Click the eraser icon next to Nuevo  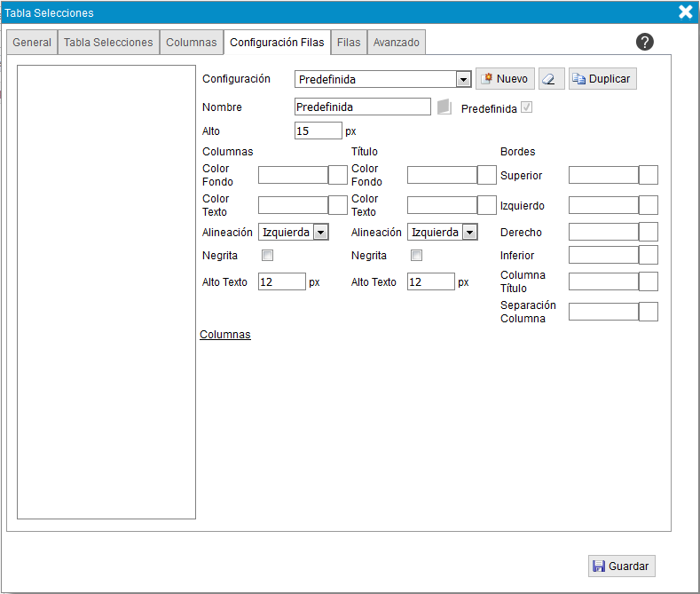[551, 79]
